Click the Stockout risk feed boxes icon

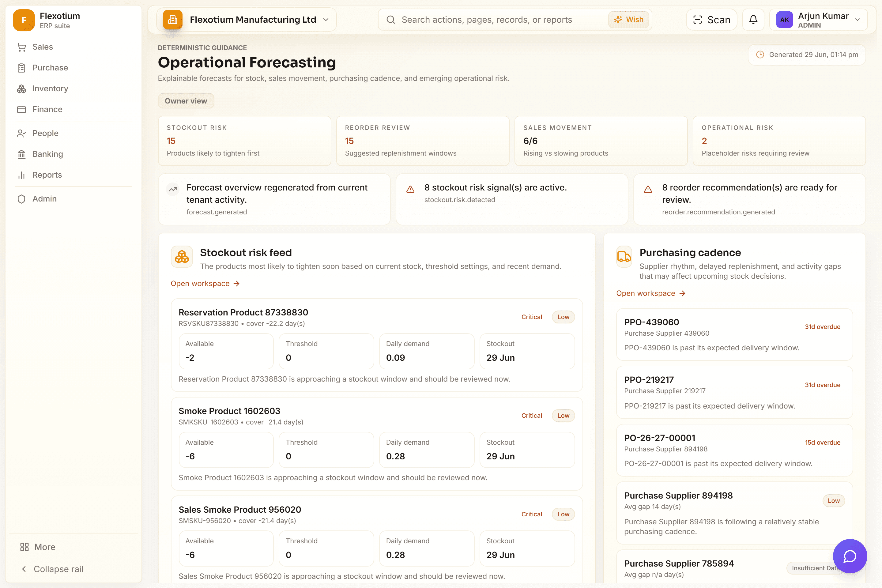182,257
